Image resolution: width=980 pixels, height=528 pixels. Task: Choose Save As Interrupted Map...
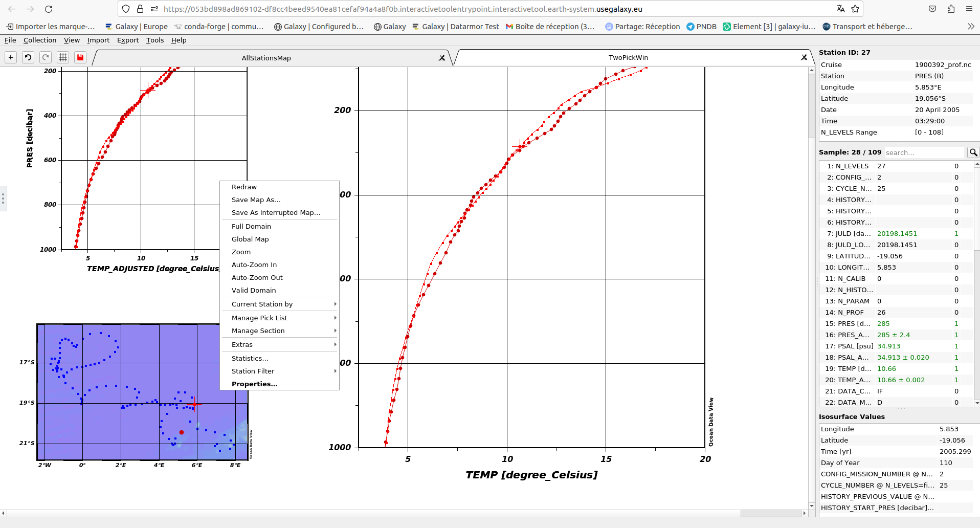(279, 213)
